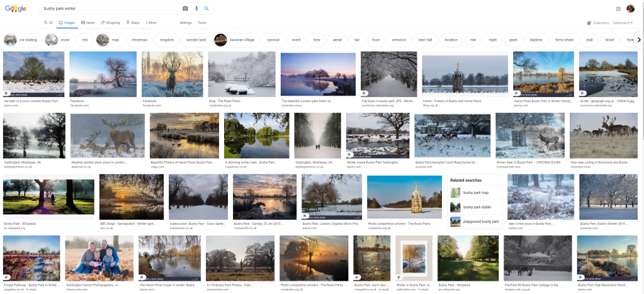644x294 pixels.
Task: Open the Tools filter options
Action: 201,23
